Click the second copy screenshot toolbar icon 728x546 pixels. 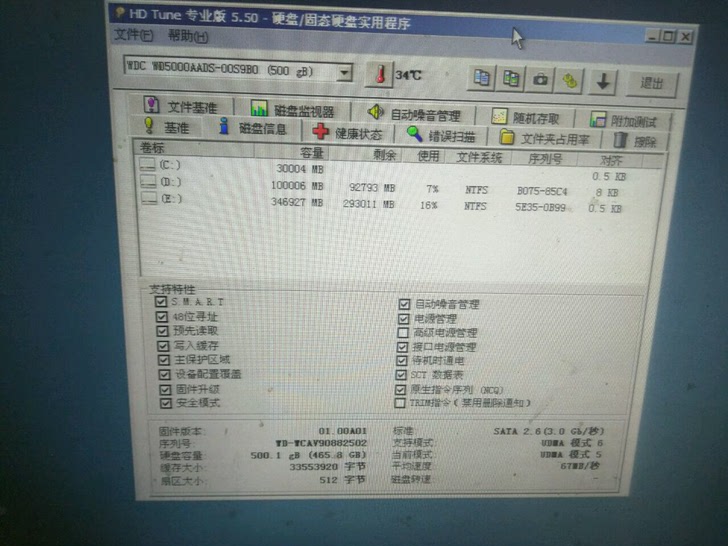click(510, 78)
